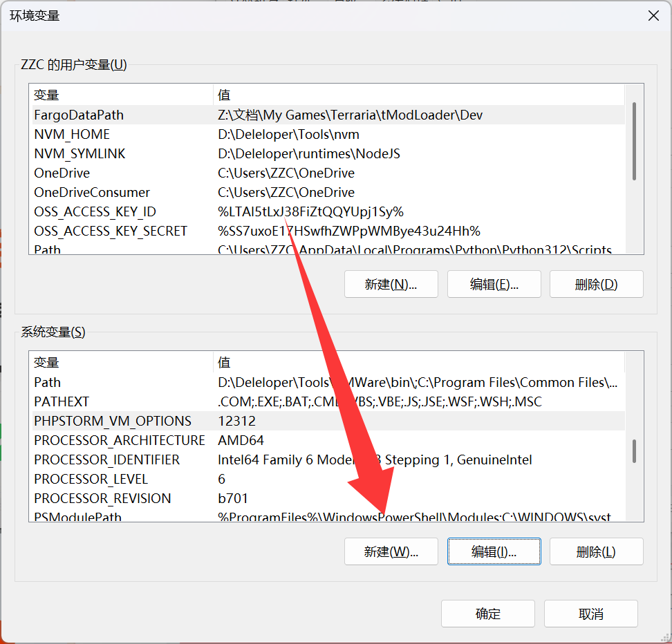Select the NVM_HOME variable row
This screenshot has width=672, height=644.
pos(328,134)
